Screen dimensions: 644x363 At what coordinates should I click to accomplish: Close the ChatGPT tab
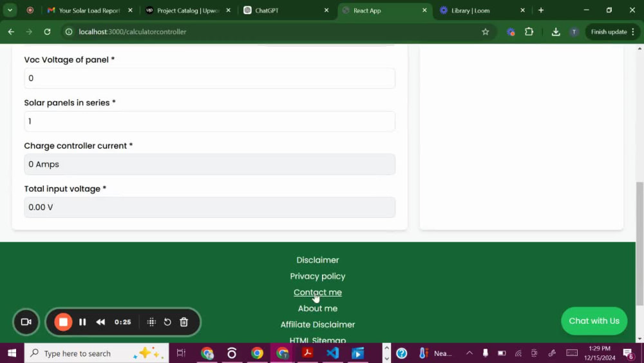tap(327, 10)
